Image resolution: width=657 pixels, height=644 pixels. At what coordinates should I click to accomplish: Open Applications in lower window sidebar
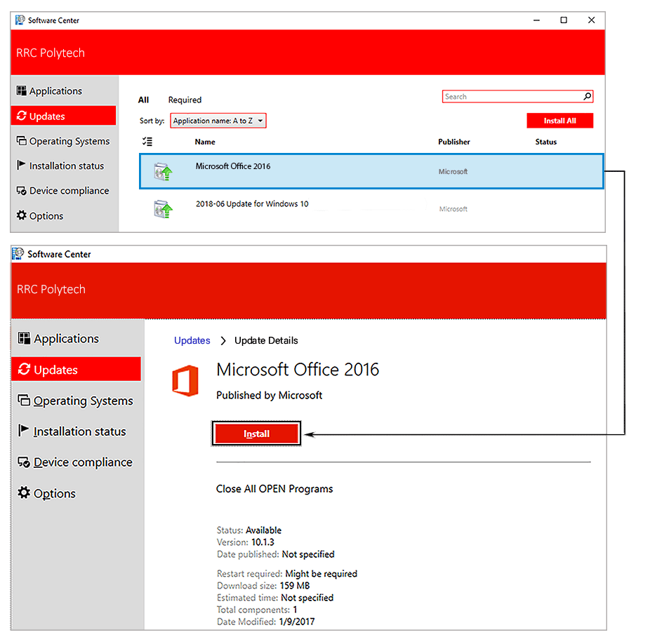[66, 338]
